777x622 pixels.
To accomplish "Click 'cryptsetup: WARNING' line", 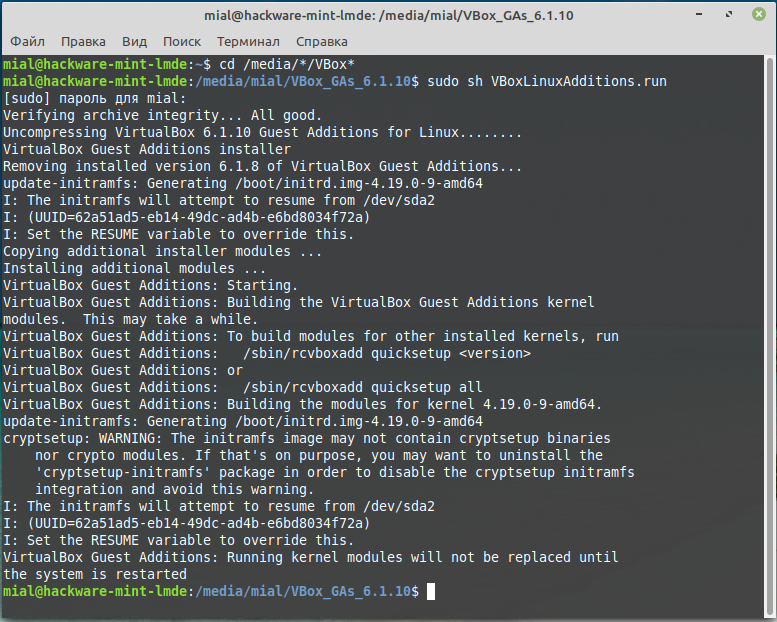I will tap(307, 438).
